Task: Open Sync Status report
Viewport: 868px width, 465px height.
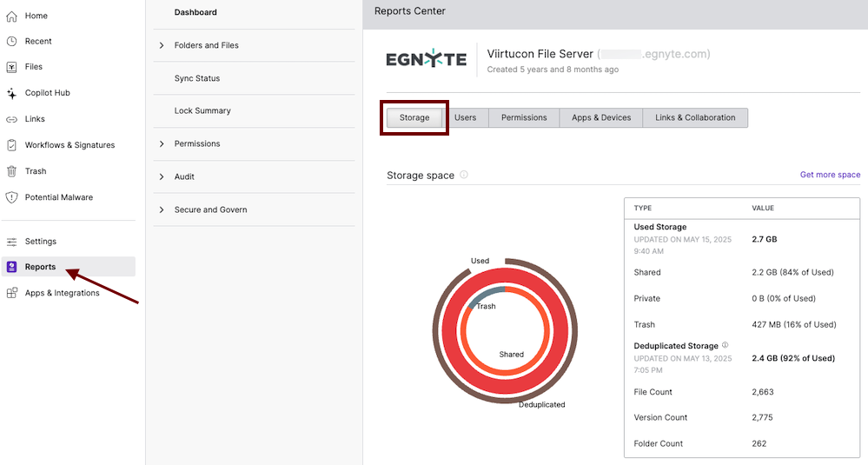Action: coord(197,78)
